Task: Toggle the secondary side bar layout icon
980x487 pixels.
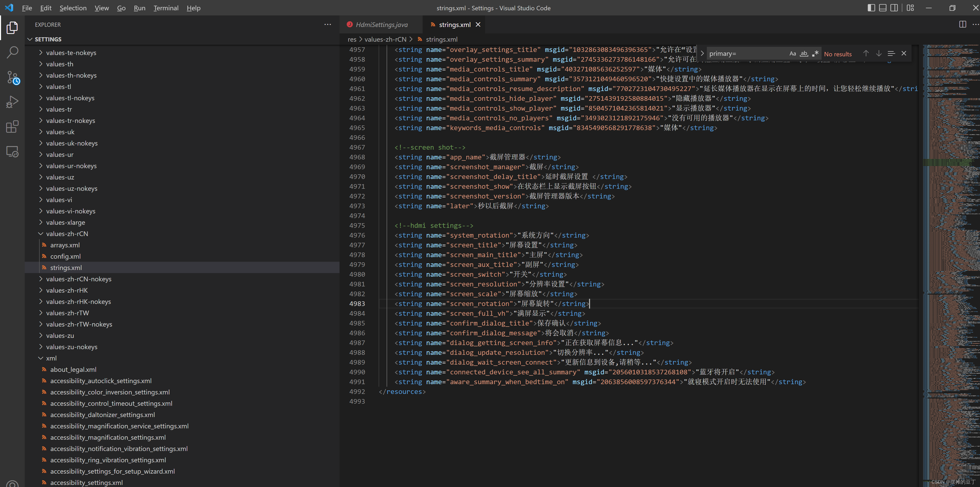Action: click(894, 8)
